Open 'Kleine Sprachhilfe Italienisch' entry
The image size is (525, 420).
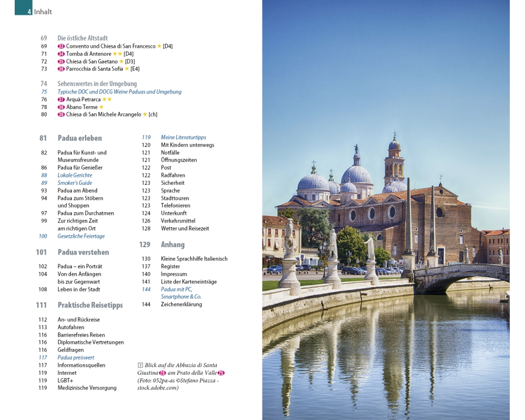(194, 259)
